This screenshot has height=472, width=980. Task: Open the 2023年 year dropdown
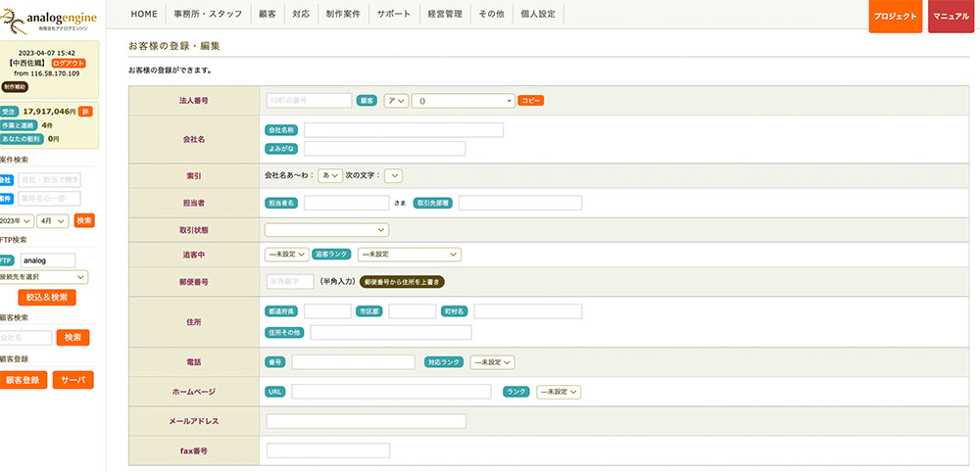[17, 221]
